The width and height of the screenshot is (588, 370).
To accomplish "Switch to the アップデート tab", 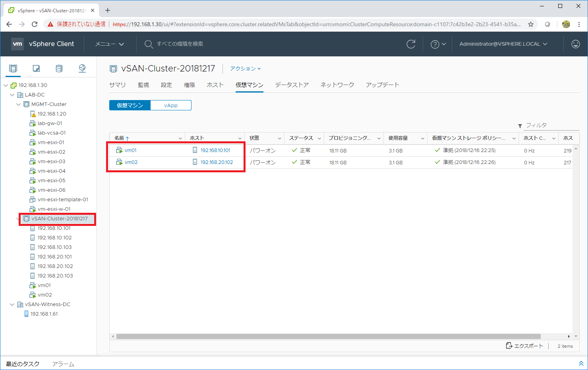I will tap(383, 85).
